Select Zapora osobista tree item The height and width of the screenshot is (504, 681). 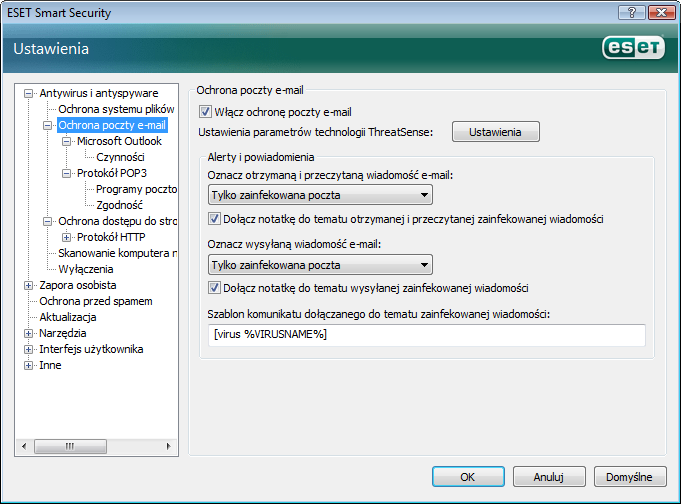point(78,285)
